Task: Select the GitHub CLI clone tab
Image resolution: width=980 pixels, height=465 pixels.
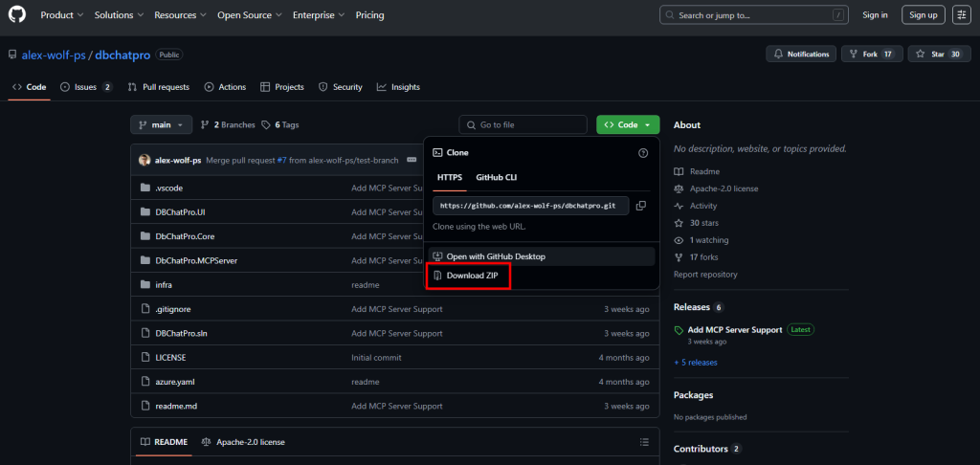Action: (x=497, y=178)
